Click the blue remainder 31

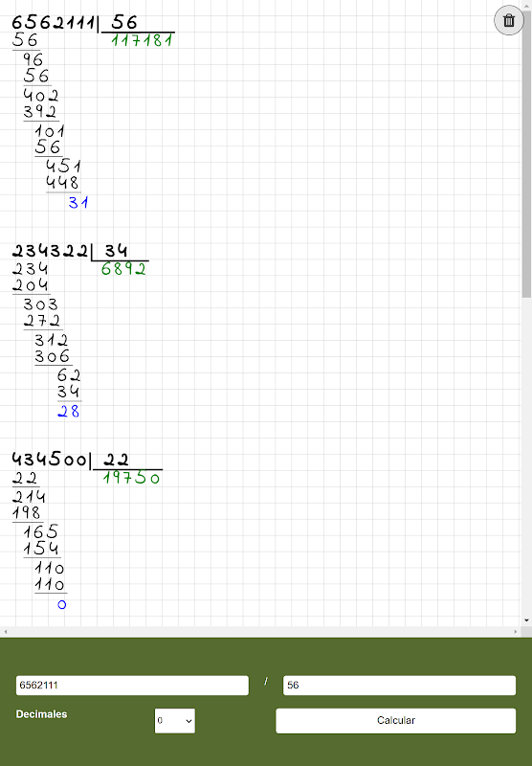tap(78, 202)
